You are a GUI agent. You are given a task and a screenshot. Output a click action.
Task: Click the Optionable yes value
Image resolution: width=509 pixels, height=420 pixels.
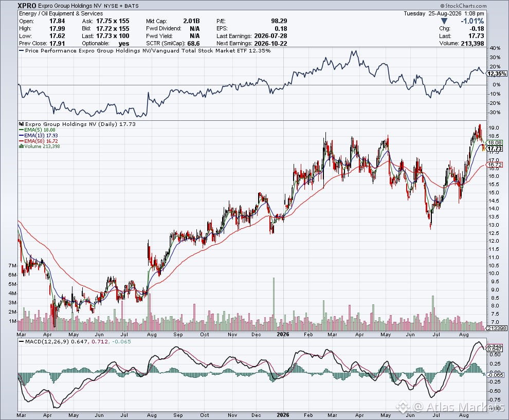click(x=124, y=44)
